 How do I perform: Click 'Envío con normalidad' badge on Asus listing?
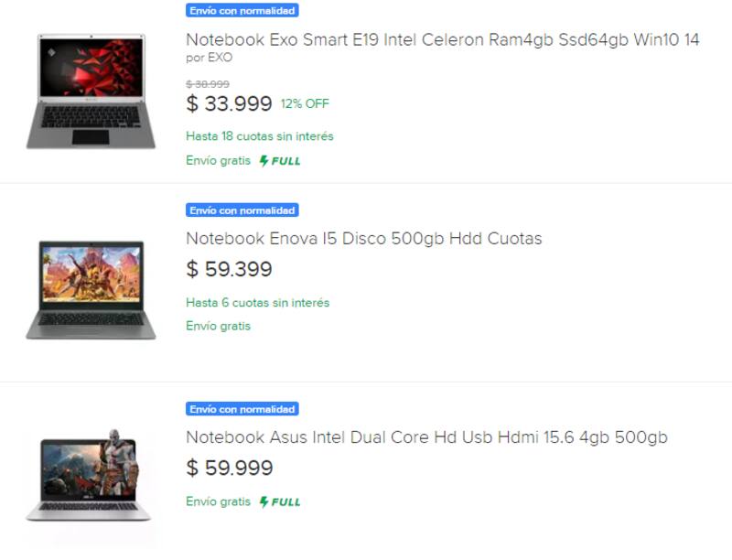point(242,409)
